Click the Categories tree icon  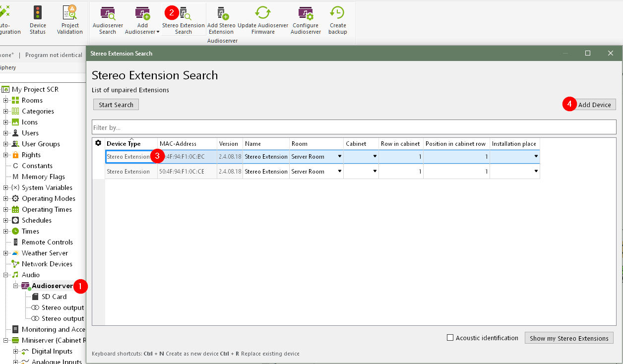click(15, 111)
